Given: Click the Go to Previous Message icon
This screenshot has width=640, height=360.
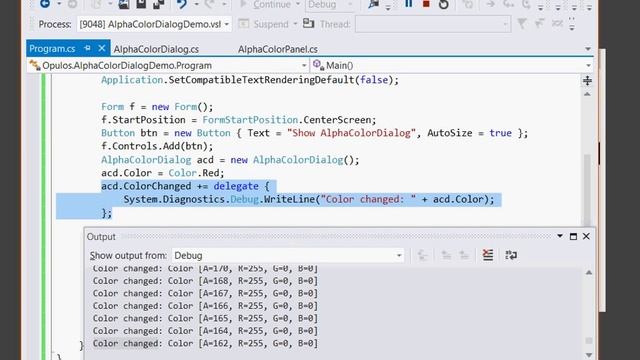Looking at the screenshot, I should tap(446, 256).
